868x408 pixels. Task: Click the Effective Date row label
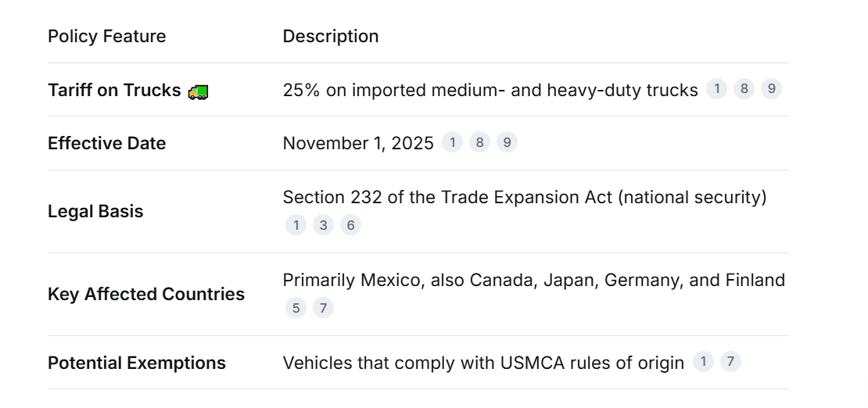106,143
